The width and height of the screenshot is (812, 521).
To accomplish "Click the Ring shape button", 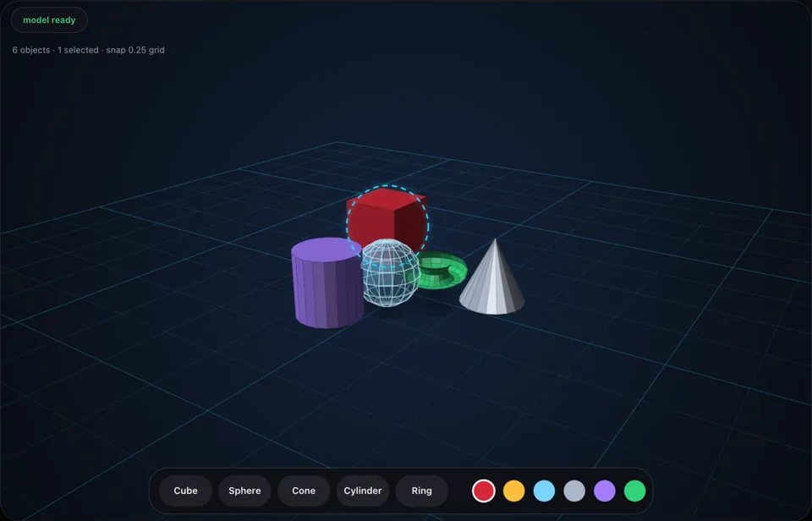I will pos(421,491).
